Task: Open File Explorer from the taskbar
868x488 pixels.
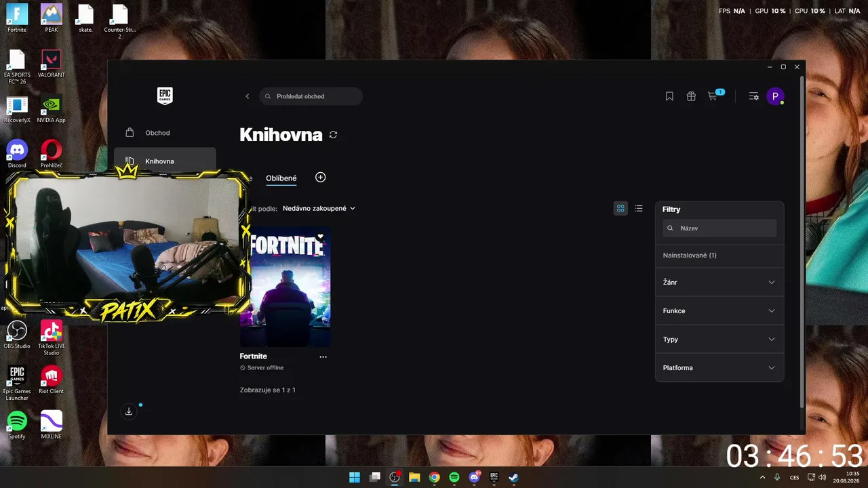Action: click(x=414, y=477)
